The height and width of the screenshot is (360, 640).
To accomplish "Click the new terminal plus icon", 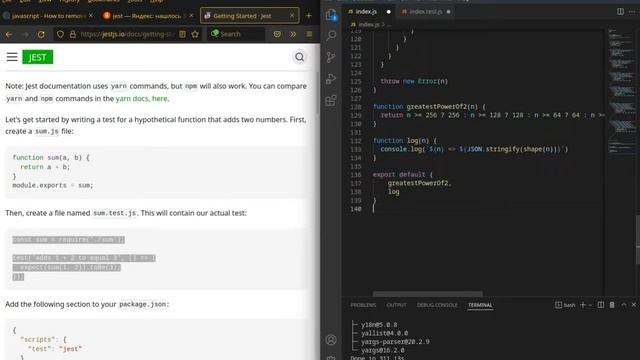I will point(583,305).
